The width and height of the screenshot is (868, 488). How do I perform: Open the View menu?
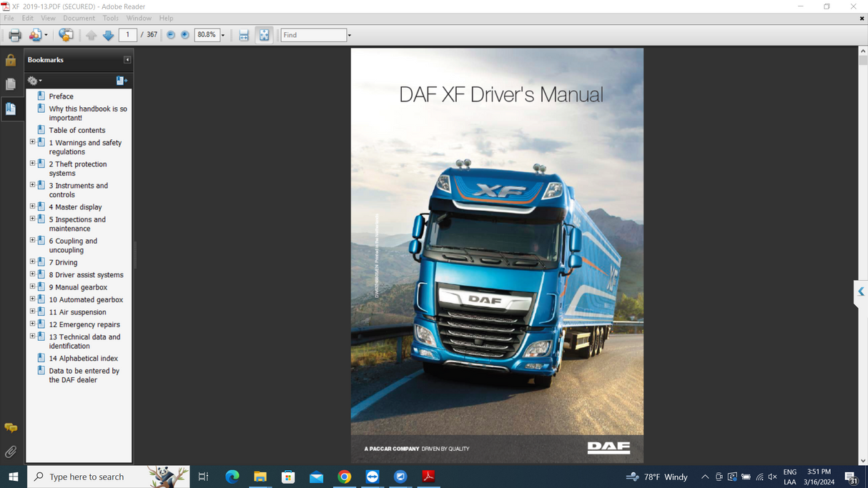coord(48,18)
